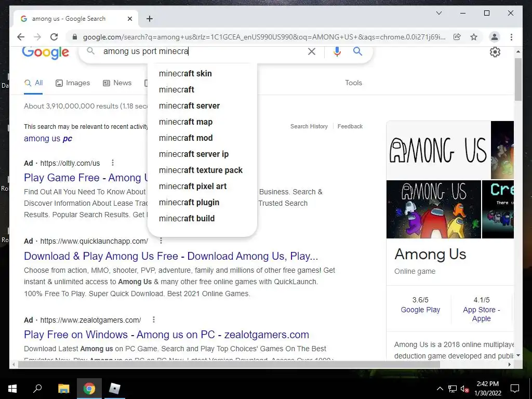
Task: Click the Chrome icon in the taskbar
Action: point(89,389)
